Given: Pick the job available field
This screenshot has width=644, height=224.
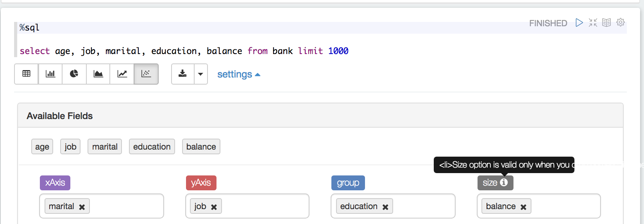Looking at the screenshot, I should (70, 146).
